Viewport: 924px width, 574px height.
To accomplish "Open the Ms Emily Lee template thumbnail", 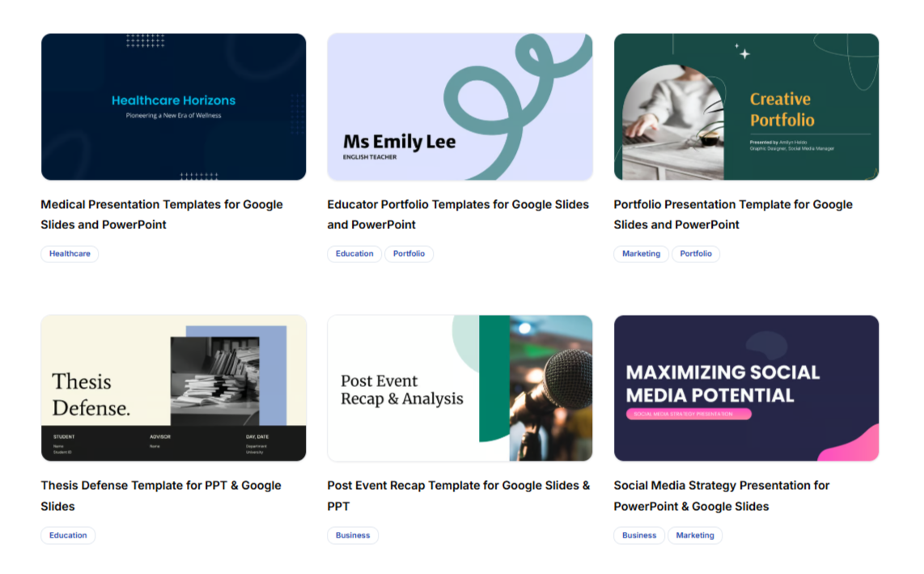I will point(460,107).
